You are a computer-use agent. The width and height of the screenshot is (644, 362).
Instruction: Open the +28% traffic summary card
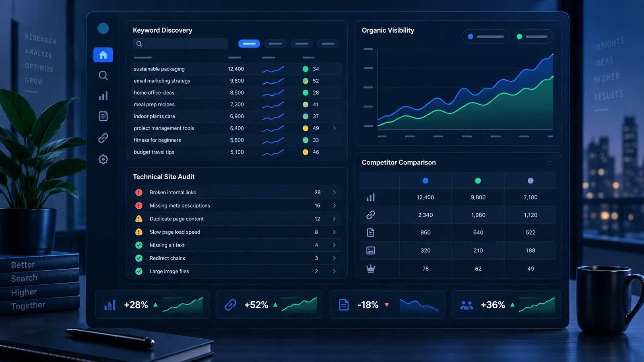(x=152, y=305)
